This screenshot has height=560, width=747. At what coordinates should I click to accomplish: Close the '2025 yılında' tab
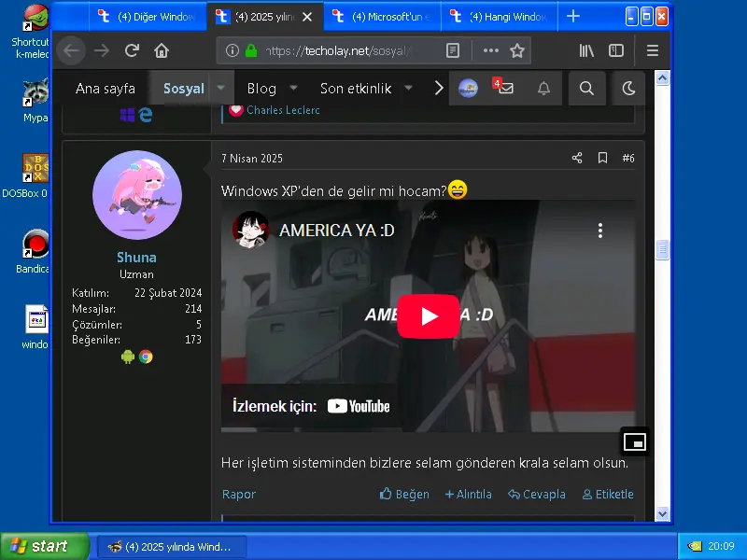pyautogui.click(x=307, y=17)
